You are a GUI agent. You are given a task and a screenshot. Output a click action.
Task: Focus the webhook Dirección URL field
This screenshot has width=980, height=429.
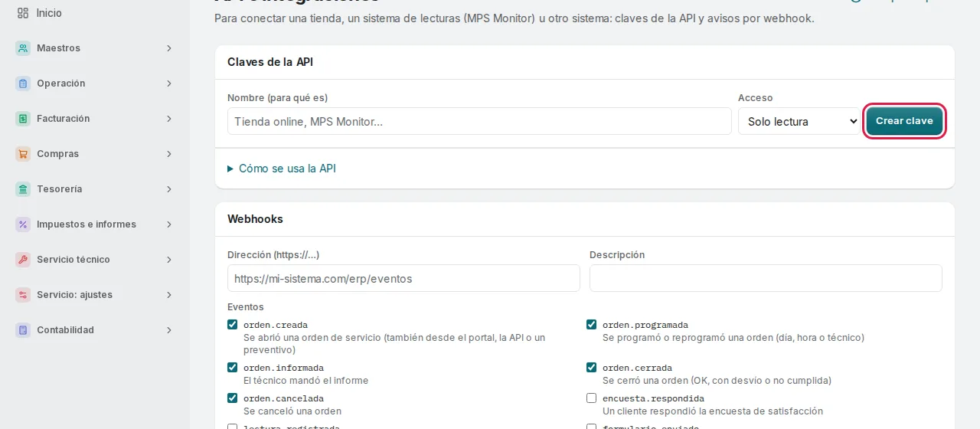[x=403, y=278]
